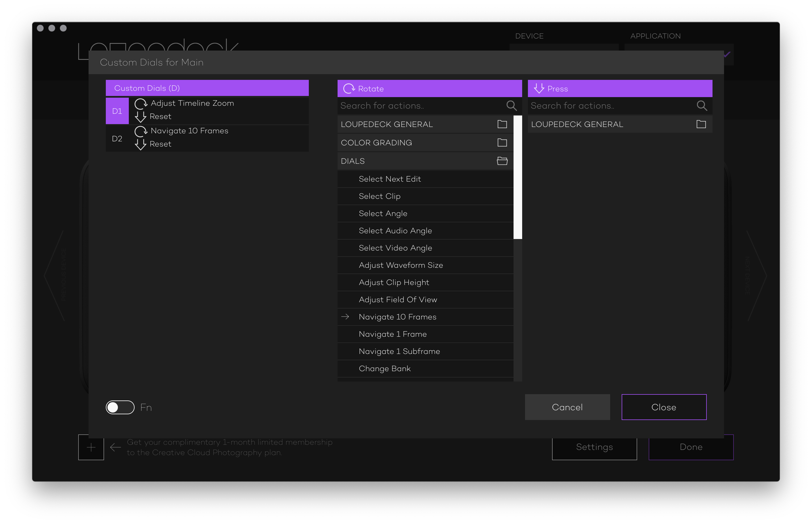The image size is (812, 524).
Task: Select the D2 custom dial row
Action: click(117, 138)
